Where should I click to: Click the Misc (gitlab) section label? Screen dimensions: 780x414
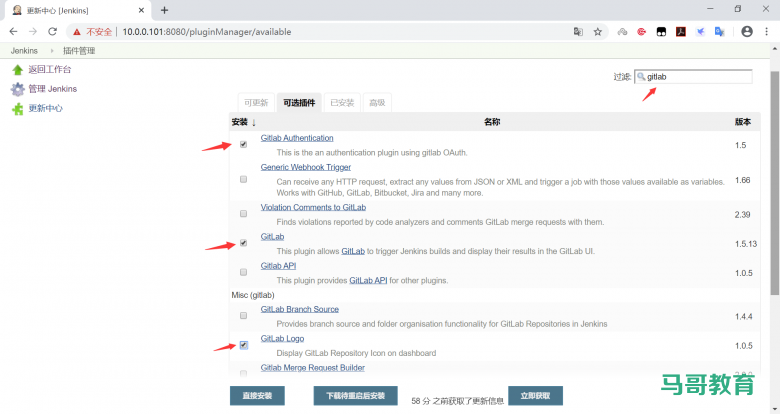pyautogui.click(x=253, y=295)
